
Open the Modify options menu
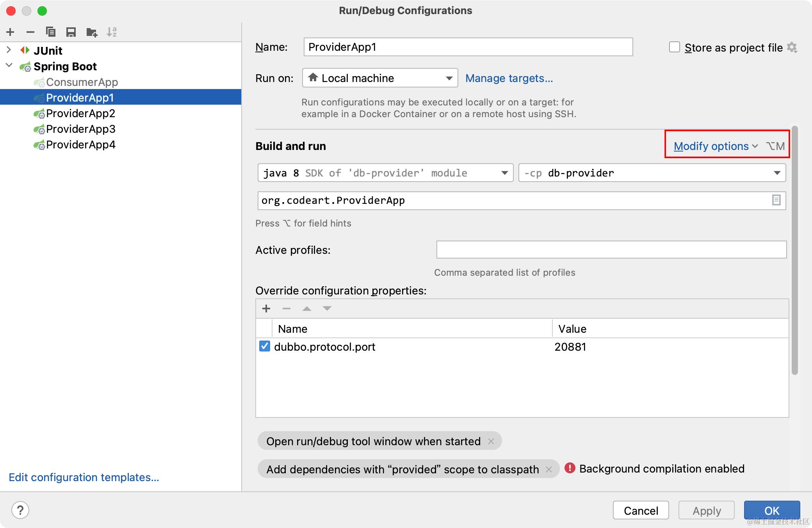pyautogui.click(x=715, y=146)
